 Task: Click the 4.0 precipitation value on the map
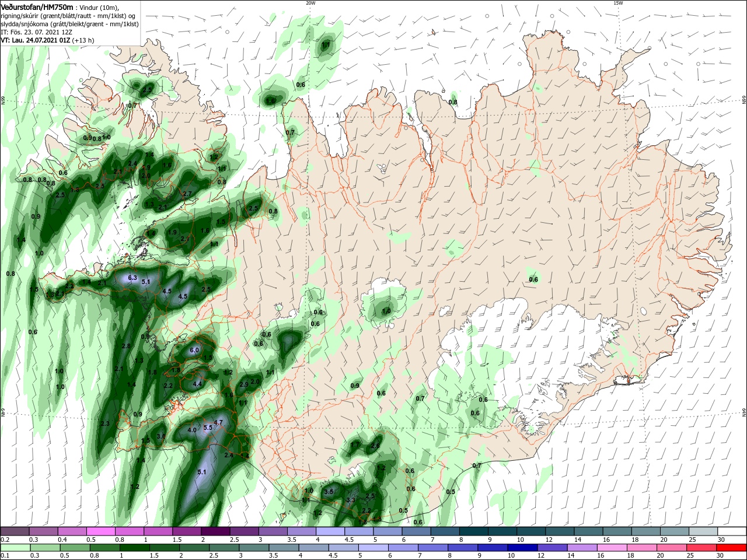point(192,430)
